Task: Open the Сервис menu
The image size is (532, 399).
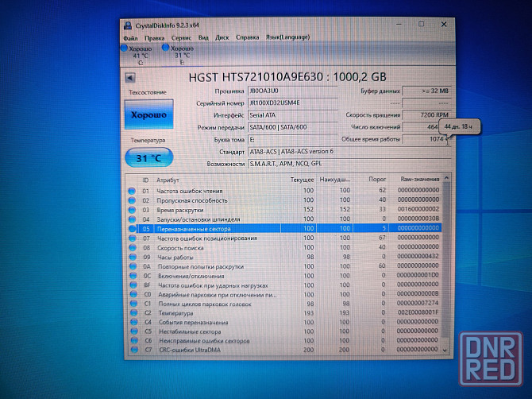Action: tap(181, 37)
